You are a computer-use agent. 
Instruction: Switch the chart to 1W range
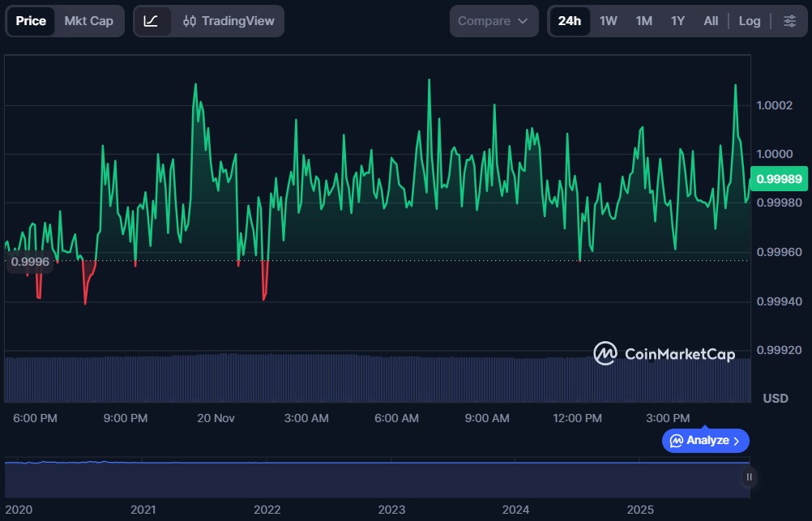(609, 21)
